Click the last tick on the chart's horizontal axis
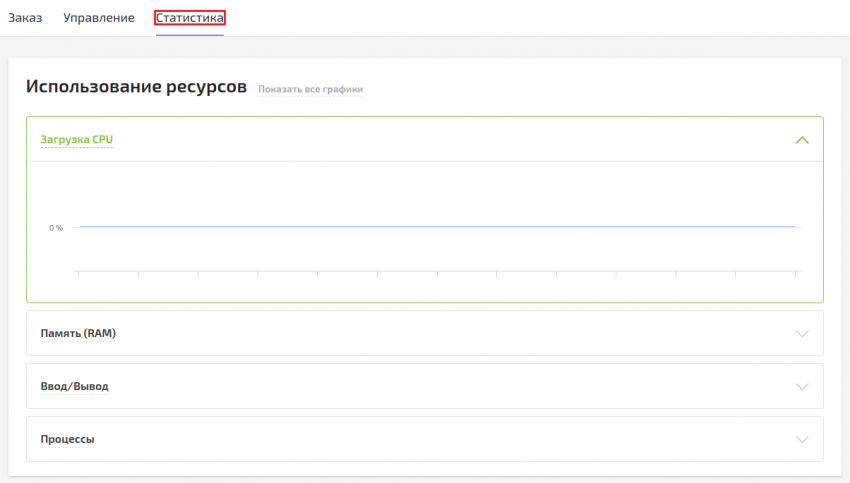850x483 pixels. click(x=795, y=273)
